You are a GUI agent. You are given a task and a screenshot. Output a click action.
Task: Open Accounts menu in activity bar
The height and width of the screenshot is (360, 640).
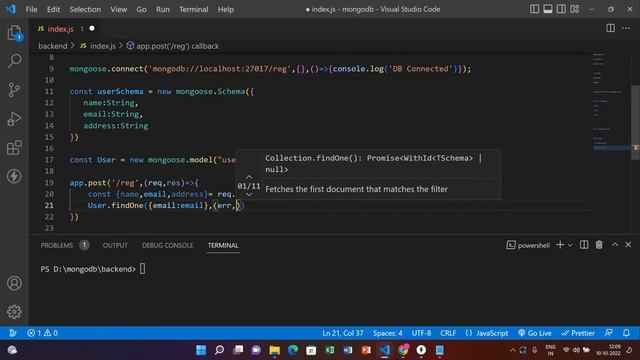click(14, 283)
